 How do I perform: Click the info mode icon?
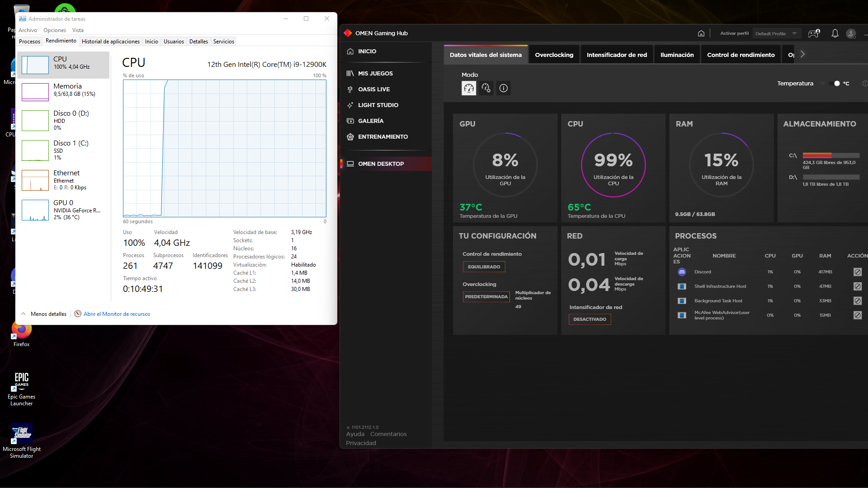tap(503, 88)
